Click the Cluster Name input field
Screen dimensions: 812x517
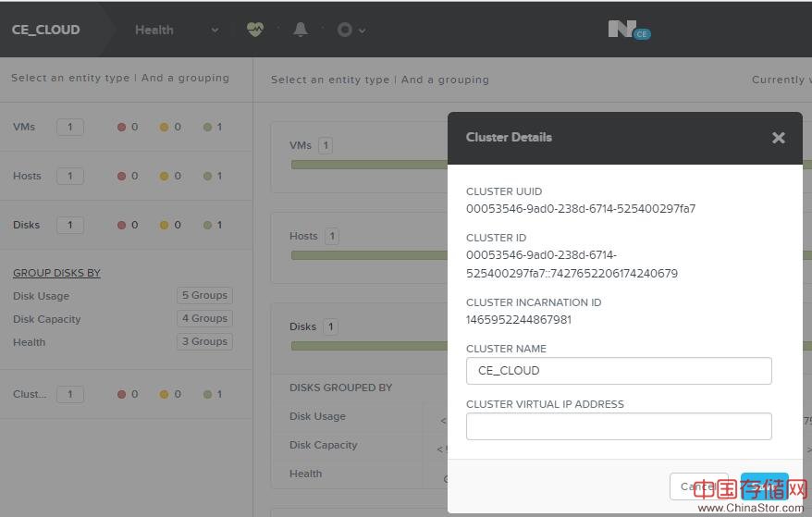click(618, 371)
